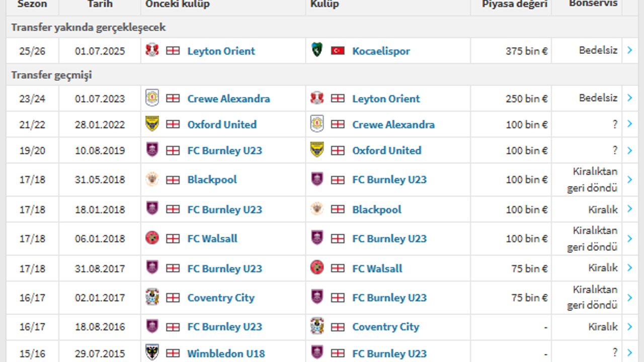The image size is (644, 362).
Task: Expand the 10.08.2019 Oxford United transfer arrow
Action: pos(630,150)
